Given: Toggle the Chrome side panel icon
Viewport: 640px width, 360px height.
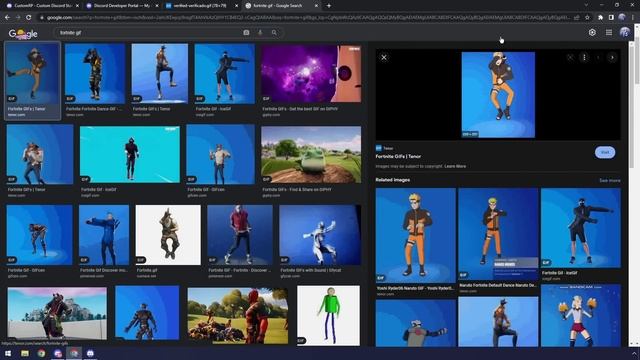Looking at the screenshot, I should [x=611, y=18].
